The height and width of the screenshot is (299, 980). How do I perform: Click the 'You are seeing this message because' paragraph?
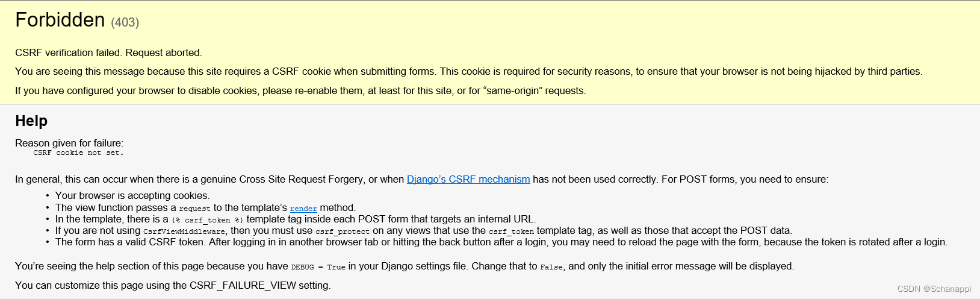468,71
